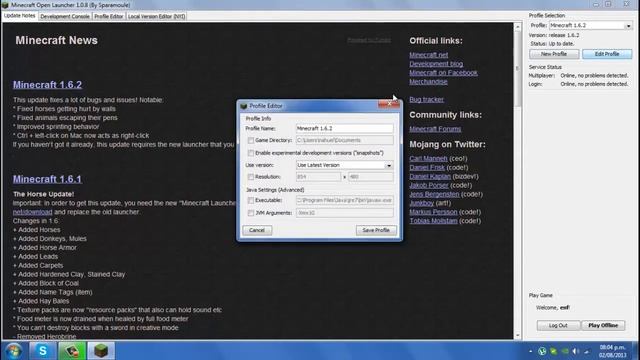Click Cancel in Profile Editor
Screen dimensions: 640x360
coord(257,230)
